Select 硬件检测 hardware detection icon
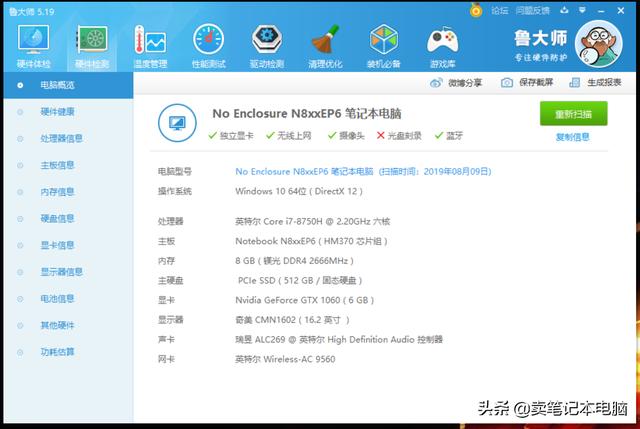The image size is (640, 429). point(92,41)
